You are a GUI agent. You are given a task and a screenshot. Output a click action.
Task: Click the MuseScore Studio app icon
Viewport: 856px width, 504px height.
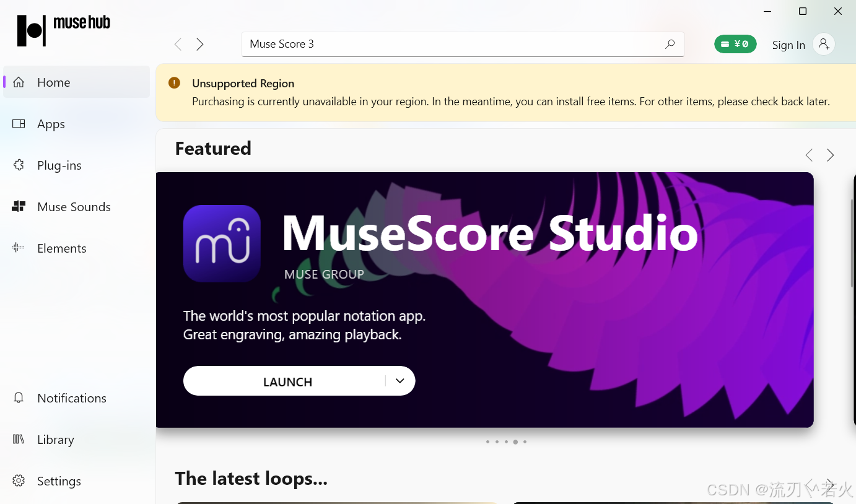tap(222, 243)
